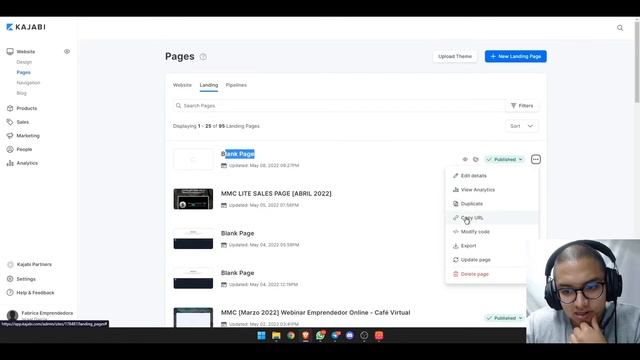Open Analytics section
This screenshot has height=360, width=640.
[x=27, y=163]
